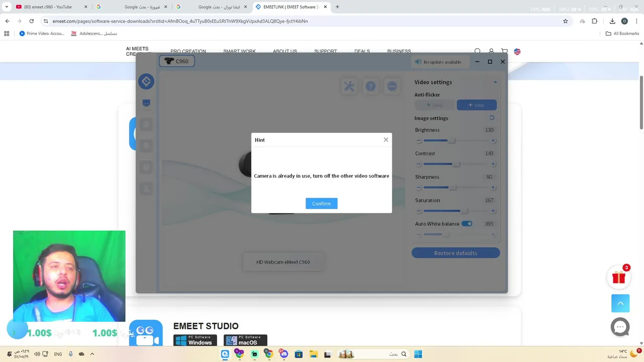Click the browser address bar
The image size is (644, 362).
302,21
